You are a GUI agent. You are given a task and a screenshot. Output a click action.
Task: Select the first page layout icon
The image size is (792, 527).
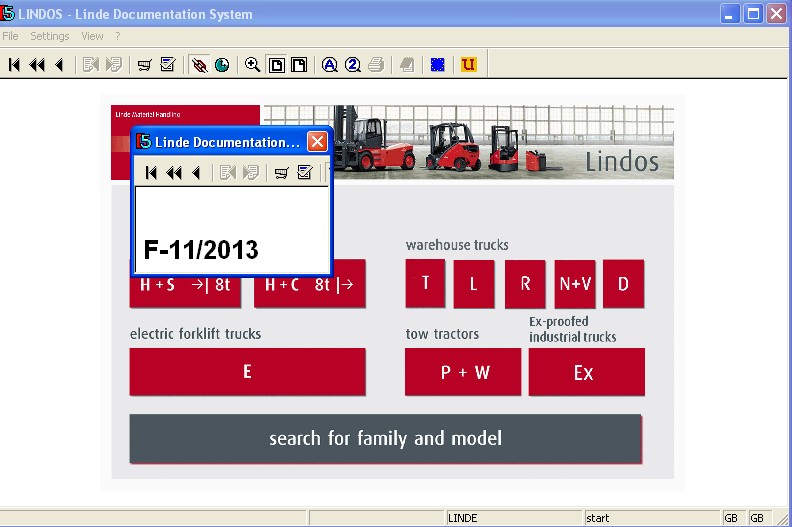tap(276, 65)
